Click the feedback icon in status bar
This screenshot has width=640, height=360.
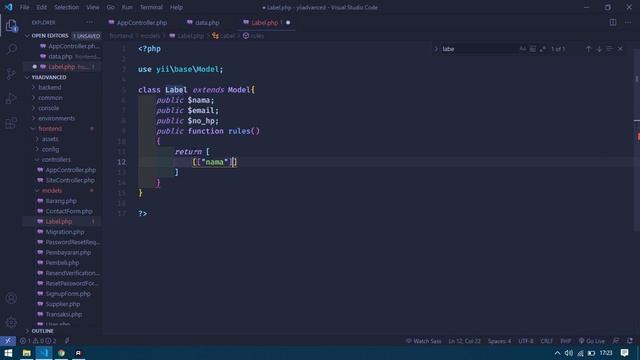tap(616, 341)
